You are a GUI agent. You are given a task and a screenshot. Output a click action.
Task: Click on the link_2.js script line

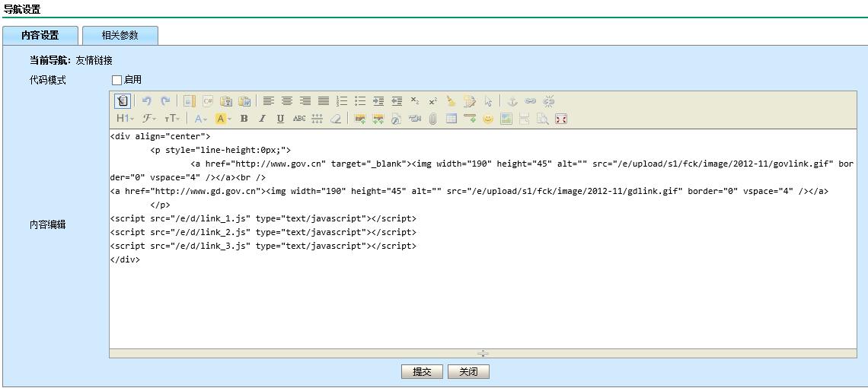click(263, 233)
